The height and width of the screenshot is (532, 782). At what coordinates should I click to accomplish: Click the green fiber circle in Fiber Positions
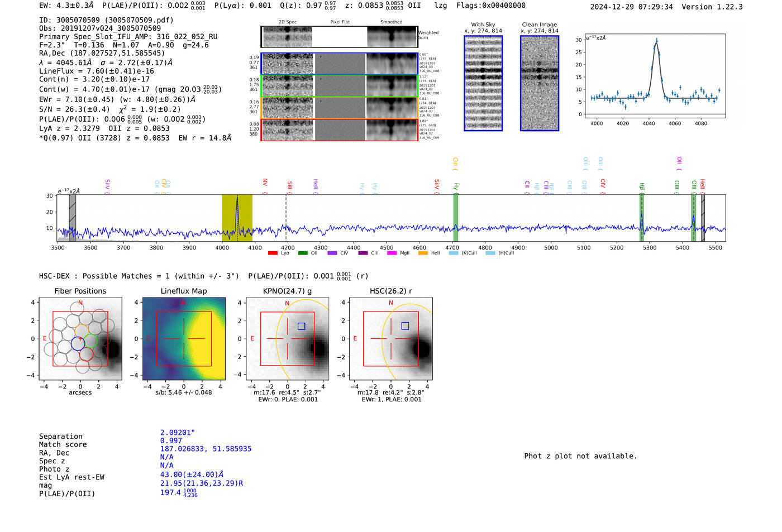pyautogui.click(x=90, y=341)
